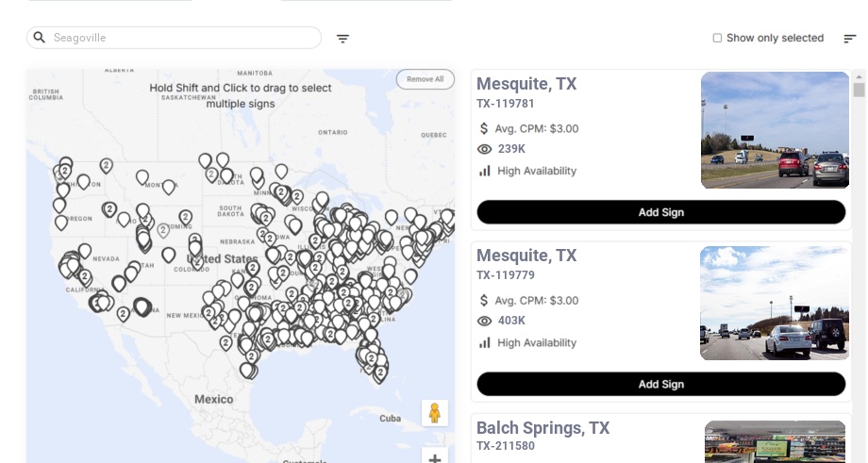Open the TX-119781 billboard photo thumbnail
868x463 pixels.
(x=775, y=131)
